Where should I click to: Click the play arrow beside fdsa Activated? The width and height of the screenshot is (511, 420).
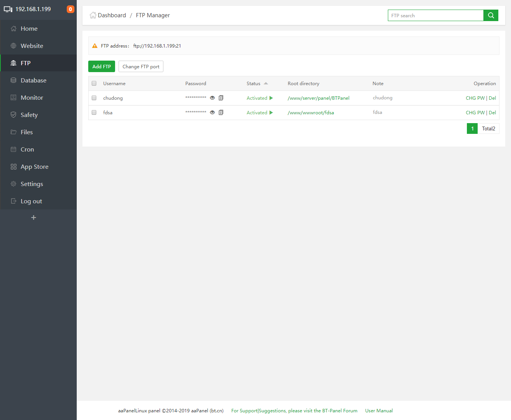point(271,113)
